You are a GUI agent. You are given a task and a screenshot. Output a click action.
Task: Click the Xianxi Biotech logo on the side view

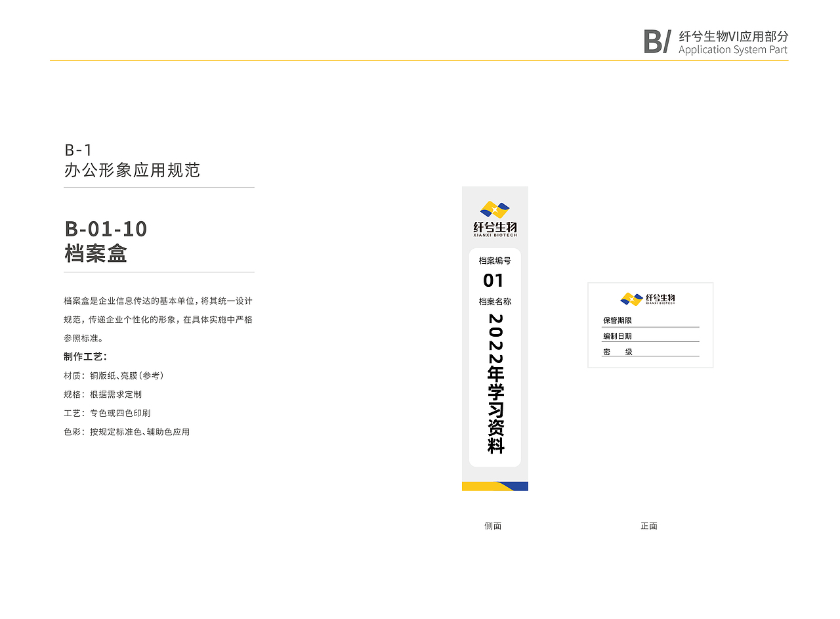pos(495,217)
